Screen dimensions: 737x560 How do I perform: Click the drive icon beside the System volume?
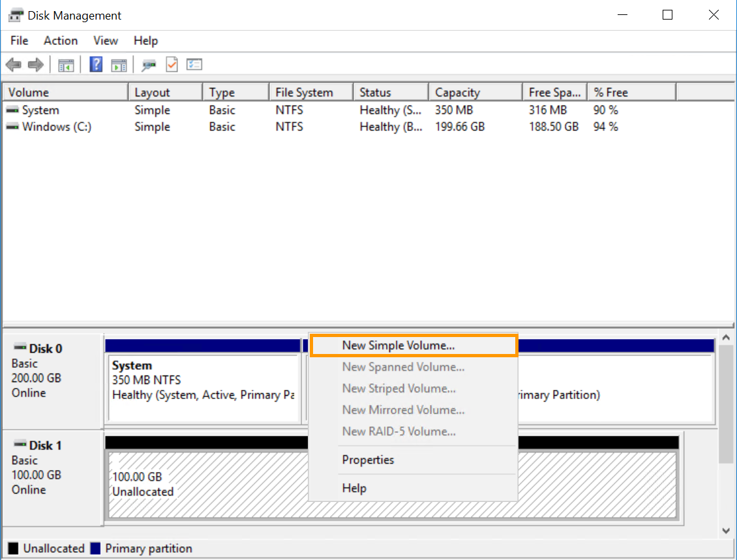pyautogui.click(x=12, y=110)
